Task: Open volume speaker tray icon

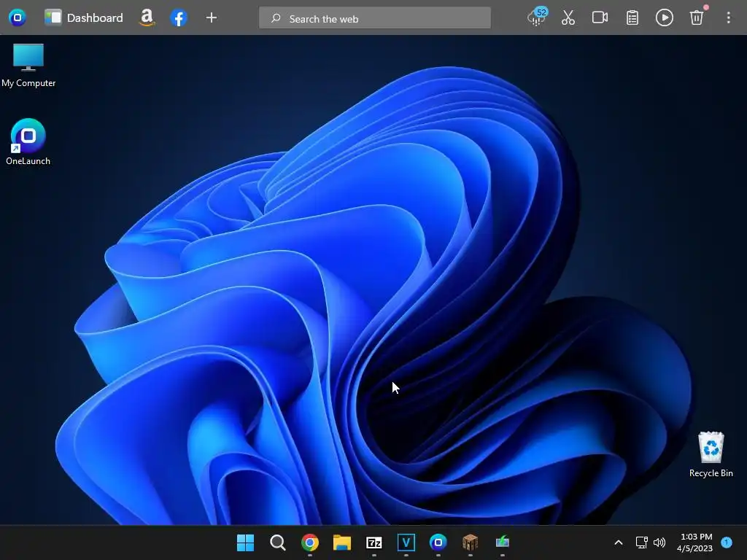Action: point(659,542)
